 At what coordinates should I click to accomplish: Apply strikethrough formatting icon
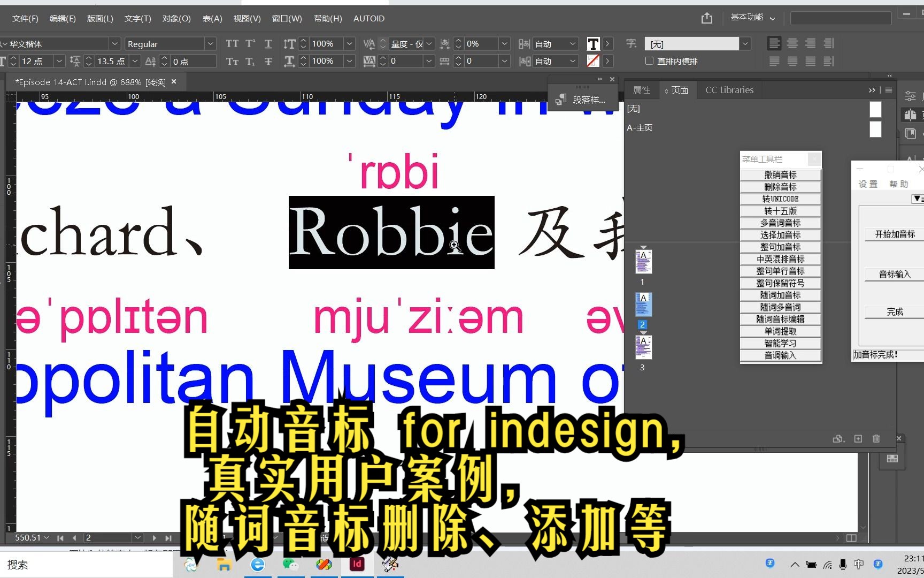coord(268,61)
